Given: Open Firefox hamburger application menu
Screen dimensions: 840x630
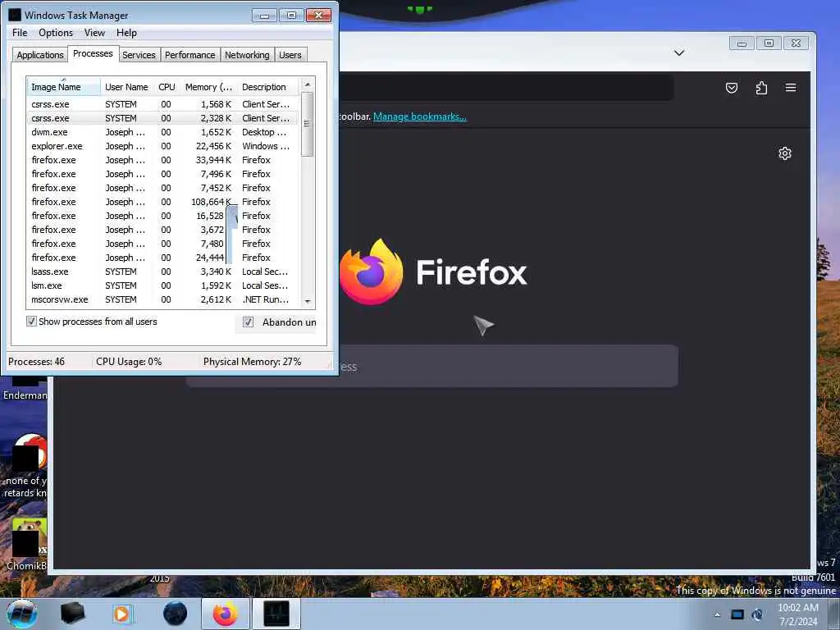Looking at the screenshot, I should tap(791, 88).
